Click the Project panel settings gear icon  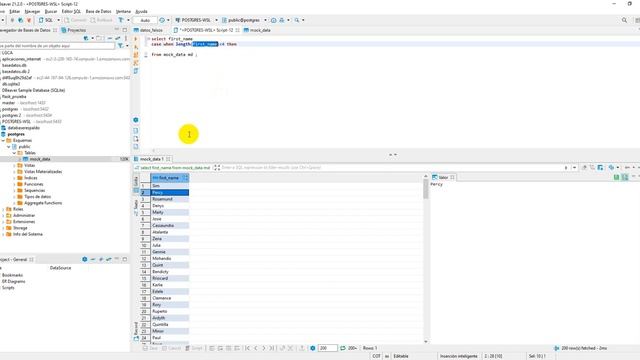click(x=84, y=259)
